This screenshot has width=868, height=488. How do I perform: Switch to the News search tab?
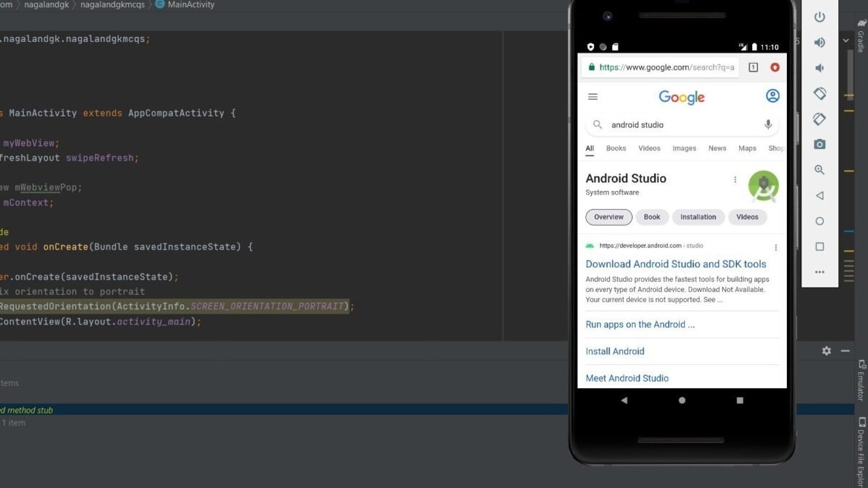(717, 148)
